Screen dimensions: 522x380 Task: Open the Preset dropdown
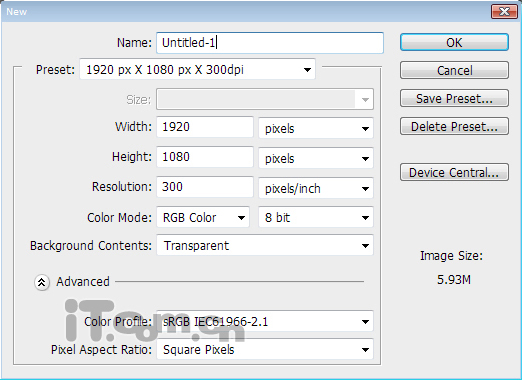[x=197, y=69]
